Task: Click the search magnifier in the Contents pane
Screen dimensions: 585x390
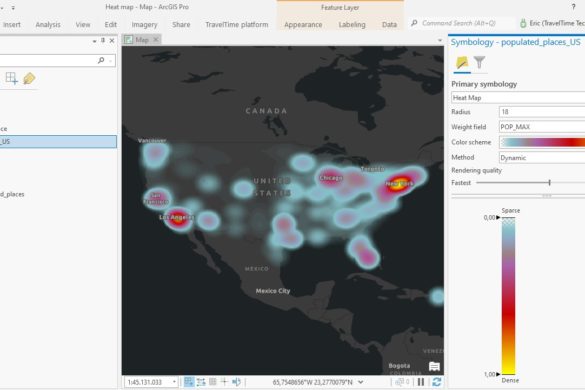Action: click(x=101, y=60)
